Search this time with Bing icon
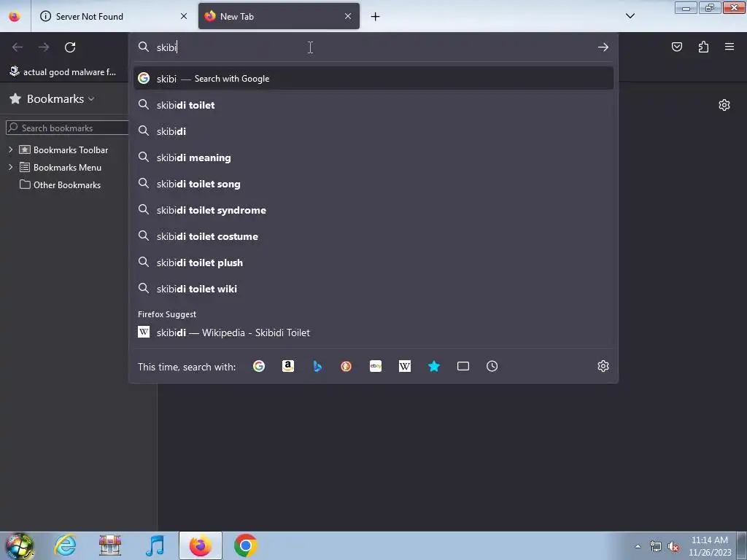The image size is (747, 560). click(x=317, y=366)
